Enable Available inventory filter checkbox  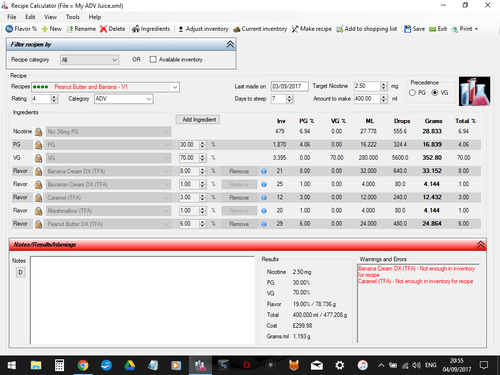[x=153, y=60]
